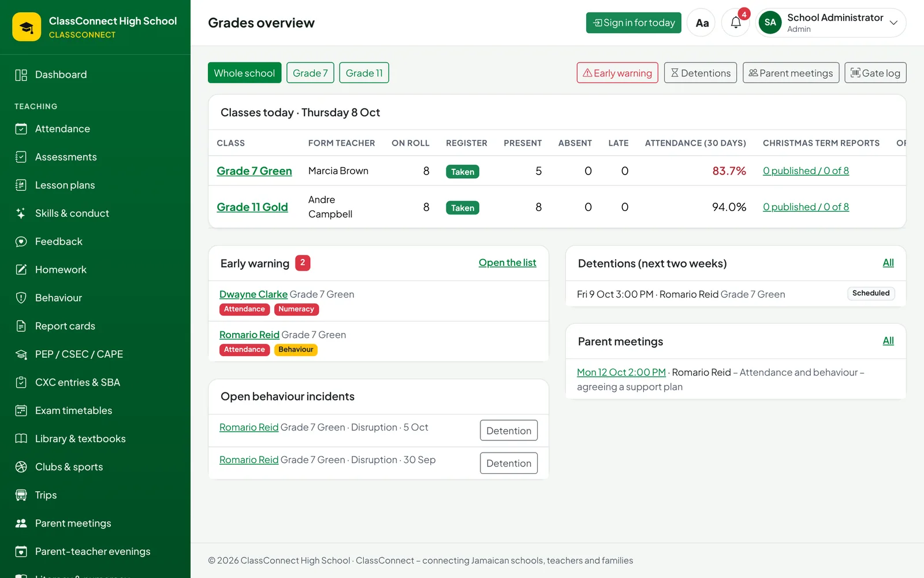Open the Grade 11 Gold class link
This screenshot has height=578, width=924.
click(252, 207)
